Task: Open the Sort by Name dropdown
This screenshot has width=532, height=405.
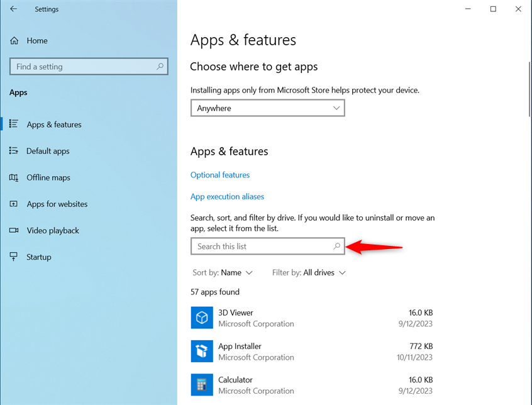Action: point(223,273)
